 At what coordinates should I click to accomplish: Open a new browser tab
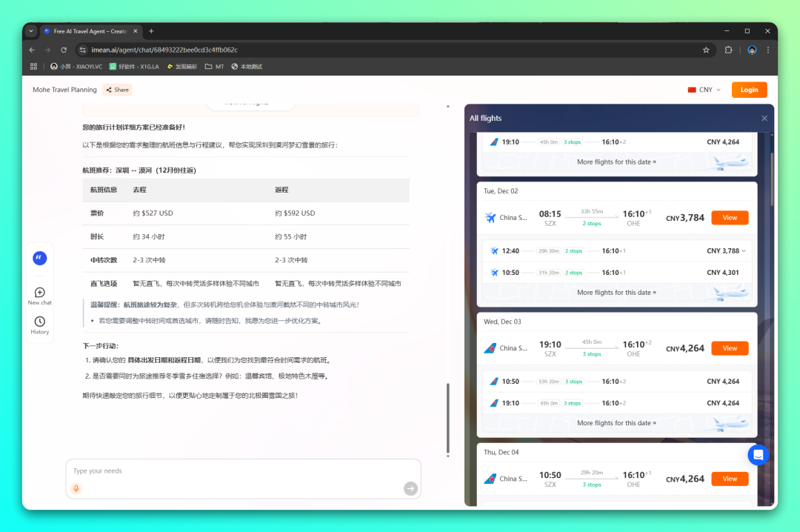tap(151, 31)
